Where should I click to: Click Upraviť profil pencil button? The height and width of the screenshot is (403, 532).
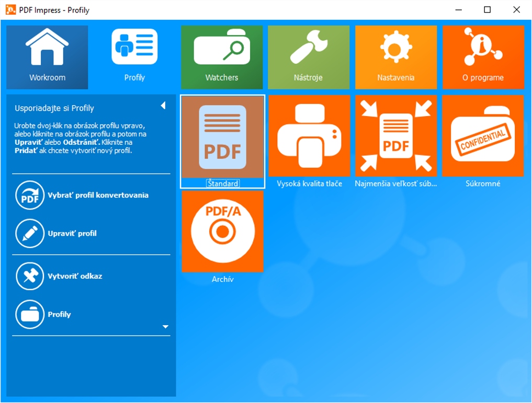pyautogui.click(x=30, y=233)
